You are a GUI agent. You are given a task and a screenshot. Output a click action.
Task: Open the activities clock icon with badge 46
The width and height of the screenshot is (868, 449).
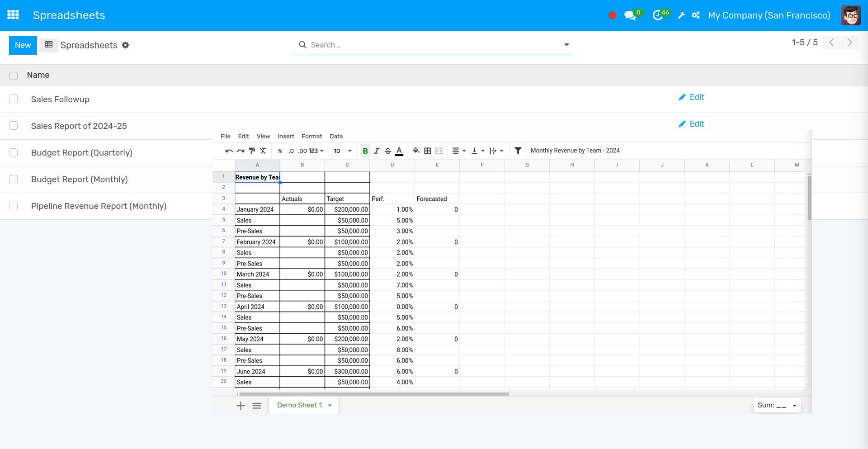(x=658, y=15)
